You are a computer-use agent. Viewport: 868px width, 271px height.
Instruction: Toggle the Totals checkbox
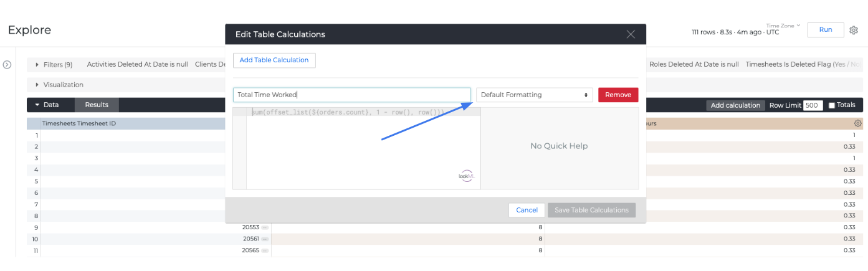click(832, 105)
